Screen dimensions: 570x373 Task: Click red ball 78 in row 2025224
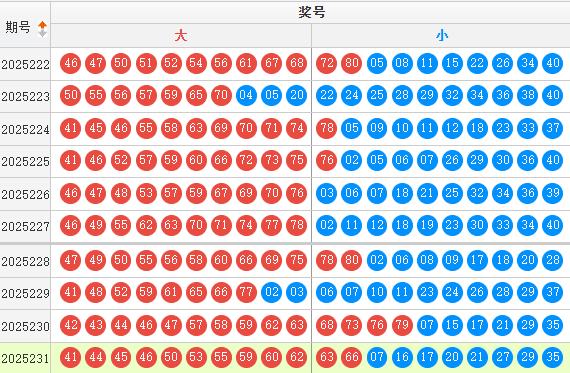(x=326, y=128)
